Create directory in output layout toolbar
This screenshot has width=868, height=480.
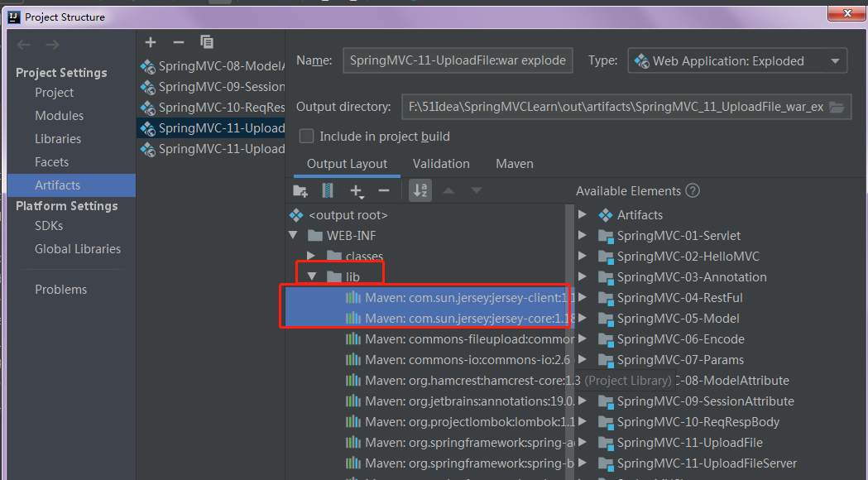click(300, 191)
